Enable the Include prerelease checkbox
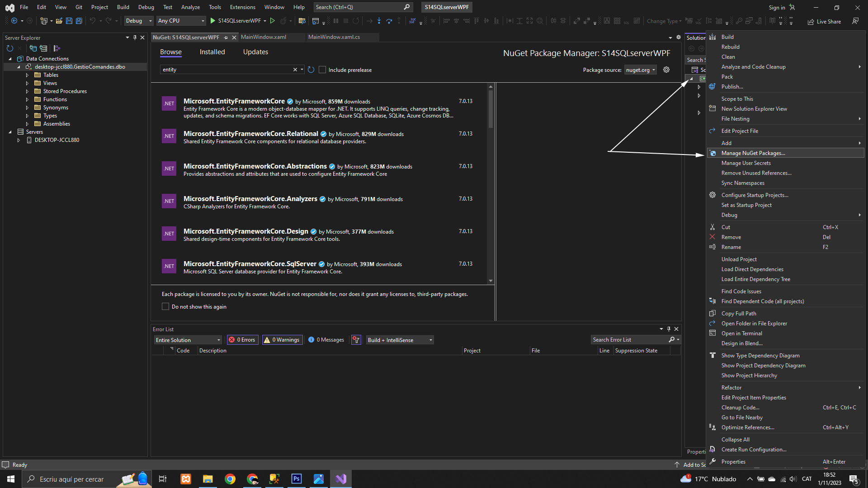This screenshot has height=488, width=868. pyautogui.click(x=322, y=70)
